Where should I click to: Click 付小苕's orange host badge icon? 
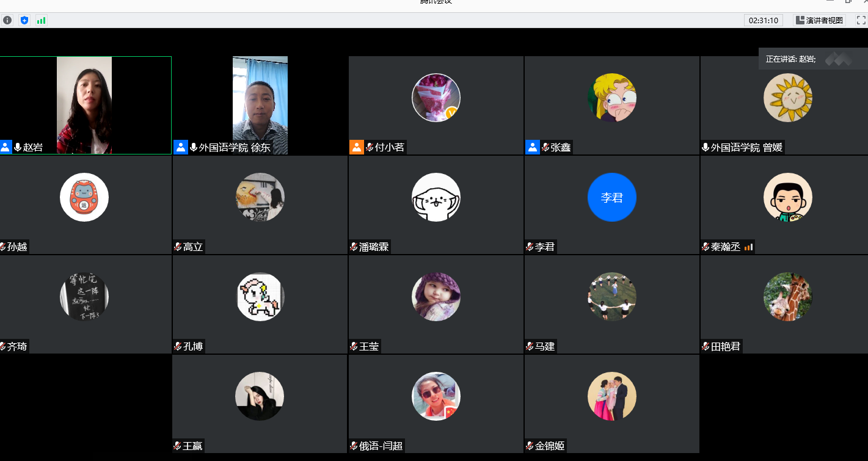(x=357, y=147)
